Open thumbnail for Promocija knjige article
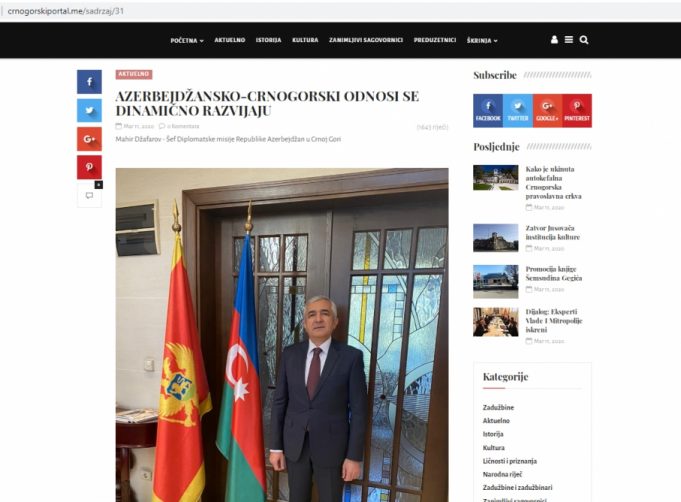The image size is (681, 502). (496, 281)
